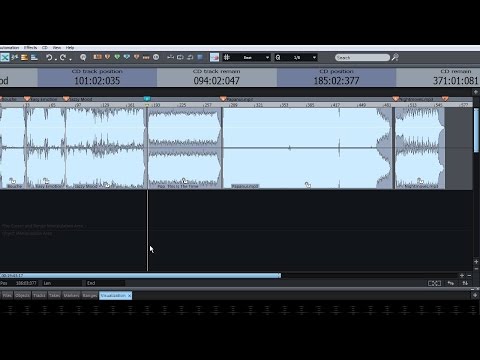Click the round magnifier icon after redo
This screenshot has width=480, height=360.
pos(83,58)
